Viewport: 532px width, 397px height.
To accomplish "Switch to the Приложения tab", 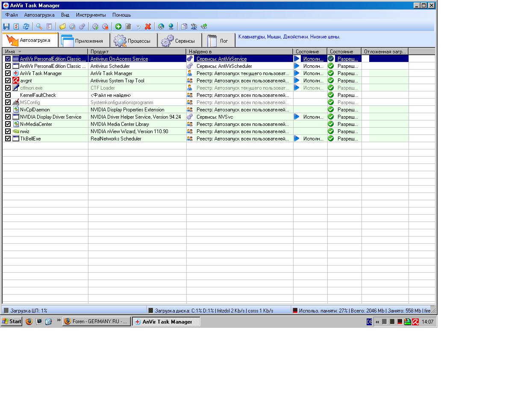I will 84,41.
